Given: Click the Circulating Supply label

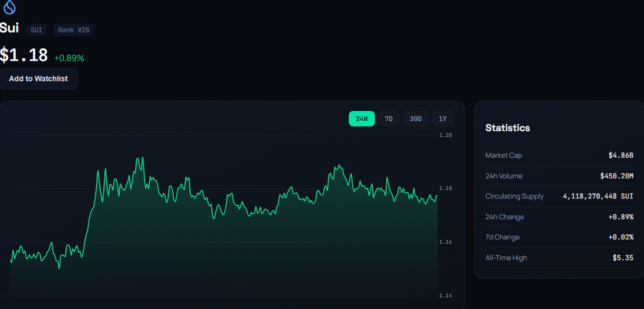Looking at the screenshot, I should click(514, 196).
